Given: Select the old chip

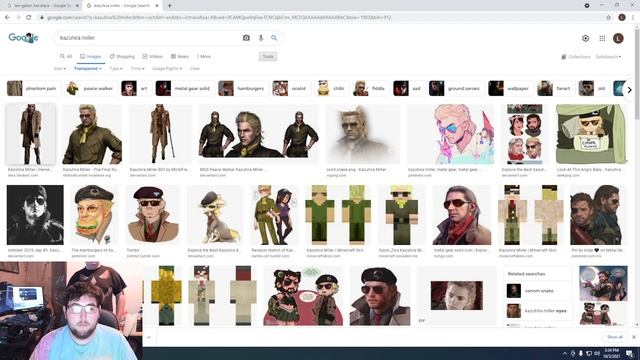Looking at the screenshot, I should pyautogui.click(x=593, y=89).
